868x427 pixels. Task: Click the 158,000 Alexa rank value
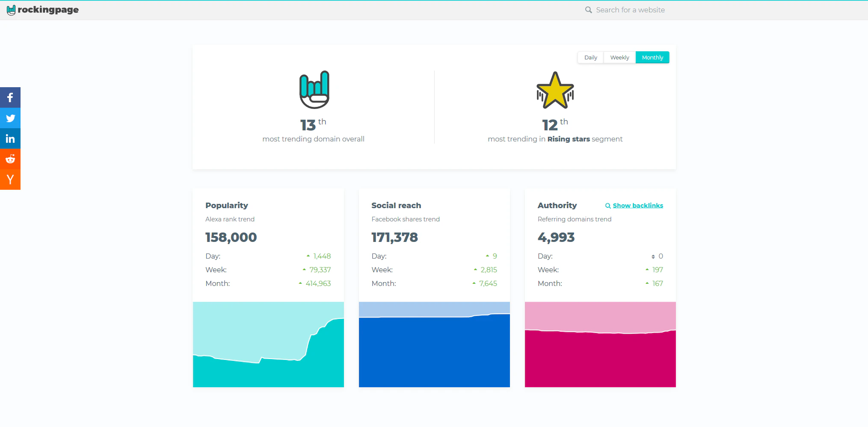click(231, 237)
